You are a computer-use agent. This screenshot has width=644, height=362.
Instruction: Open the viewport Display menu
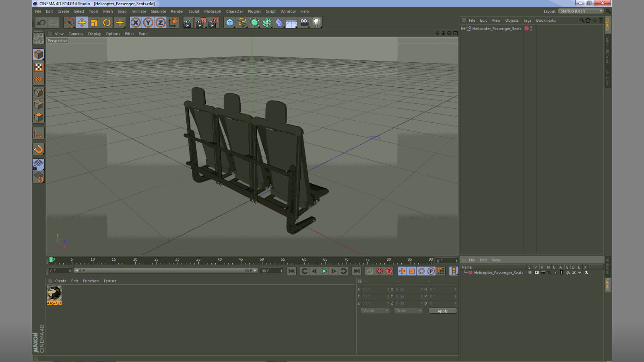(x=95, y=34)
